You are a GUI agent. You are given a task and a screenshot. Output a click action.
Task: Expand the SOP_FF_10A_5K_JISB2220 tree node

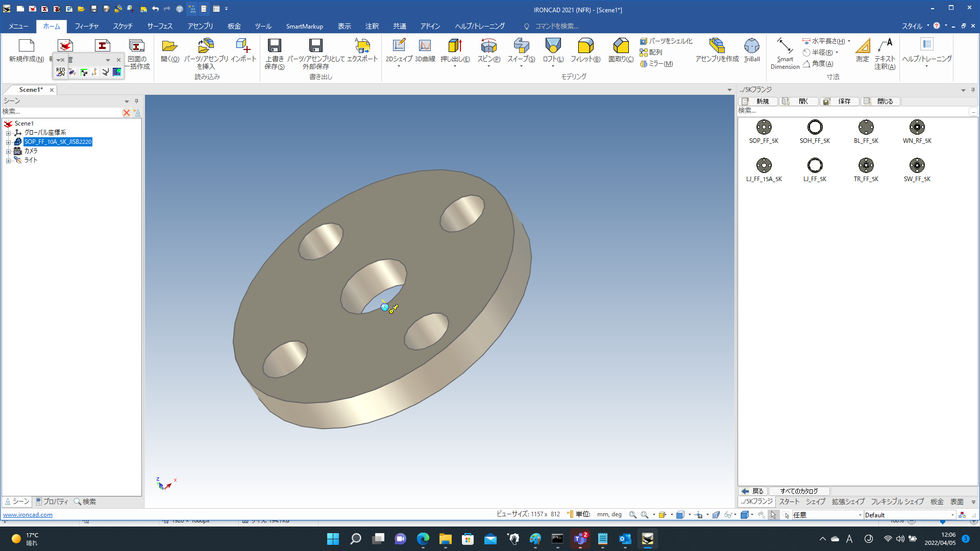point(8,142)
